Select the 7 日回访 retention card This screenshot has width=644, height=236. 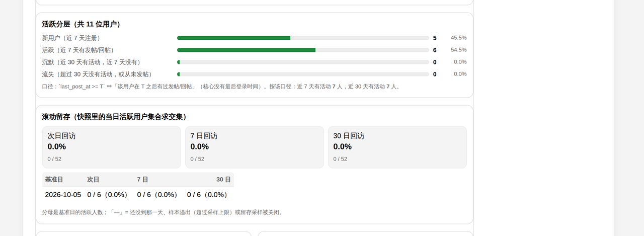pyautogui.click(x=255, y=147)
